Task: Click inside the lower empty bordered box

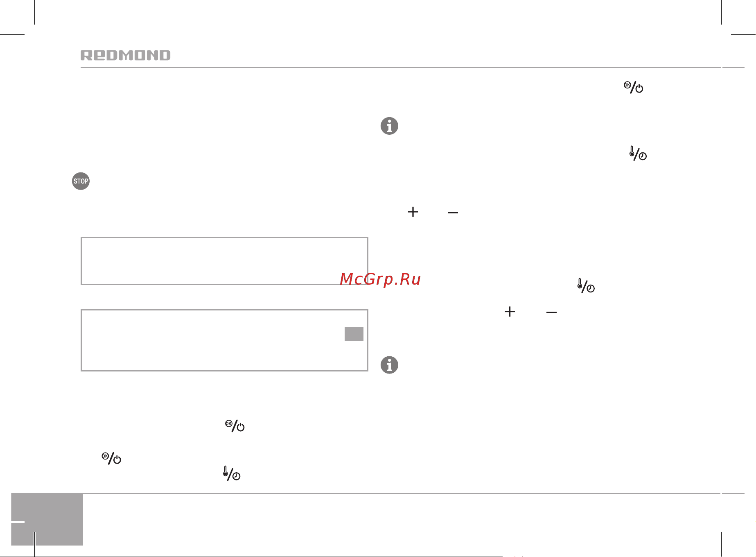Action: click(x=224, y=340)
